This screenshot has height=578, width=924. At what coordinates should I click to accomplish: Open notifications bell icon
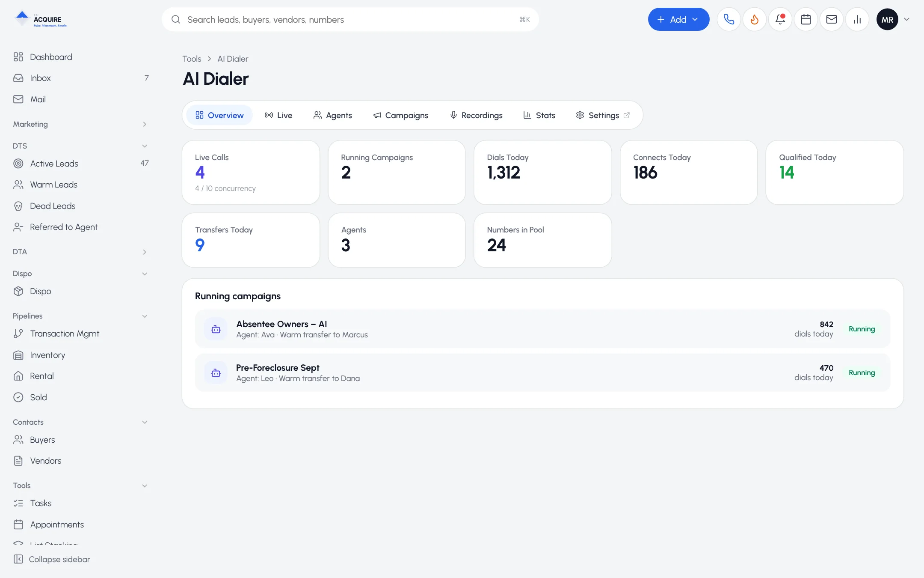(780, 19)
